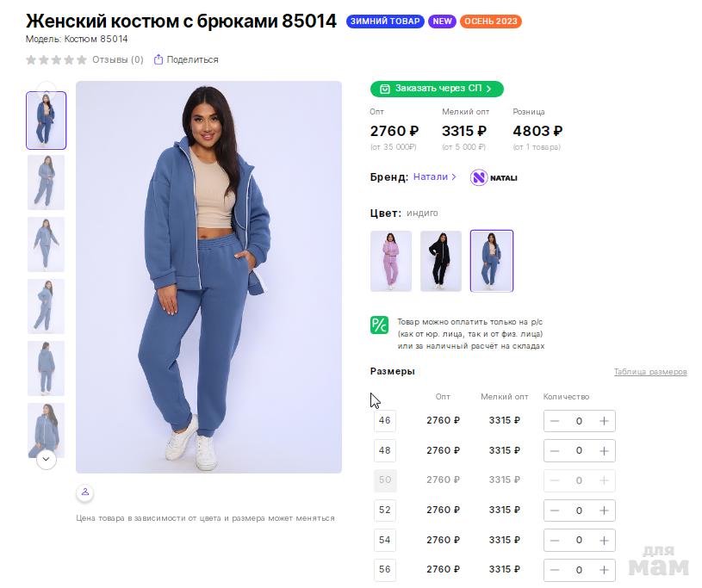
Task: Click the plus icon for size 46
Action: click(x=604, y=421)
